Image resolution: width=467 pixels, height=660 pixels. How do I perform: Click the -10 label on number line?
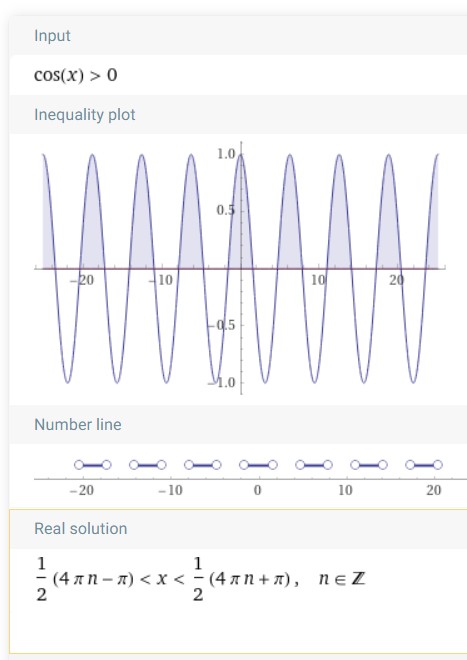(x=171, y=490)
